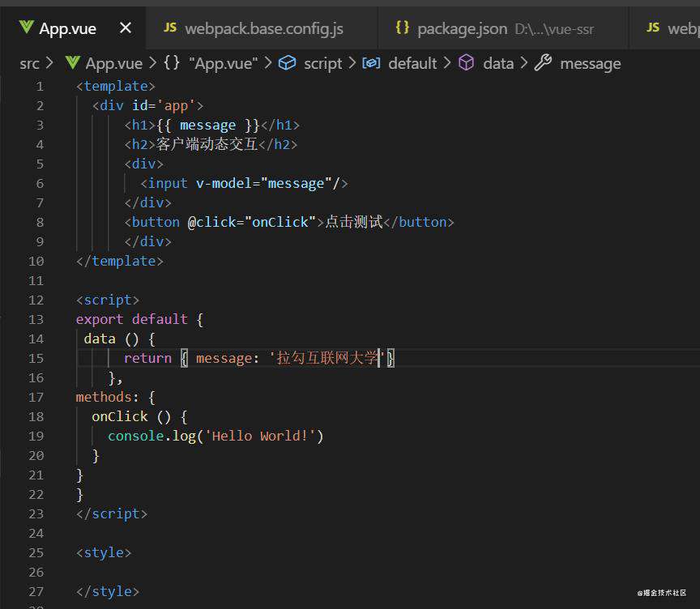This screenshot has width=700, height=609.
Task: Click the message breadcrumb
Action: click(590, 63)
